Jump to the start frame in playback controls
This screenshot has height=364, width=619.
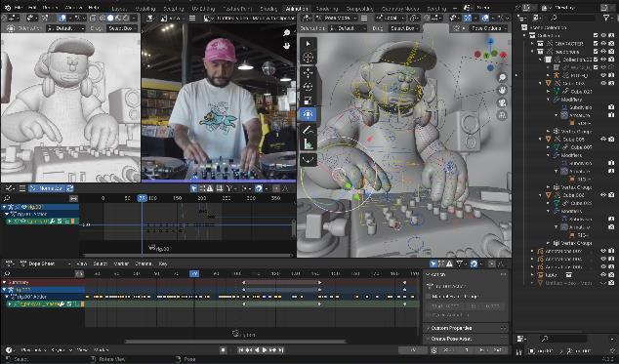(x=241, y=350)
